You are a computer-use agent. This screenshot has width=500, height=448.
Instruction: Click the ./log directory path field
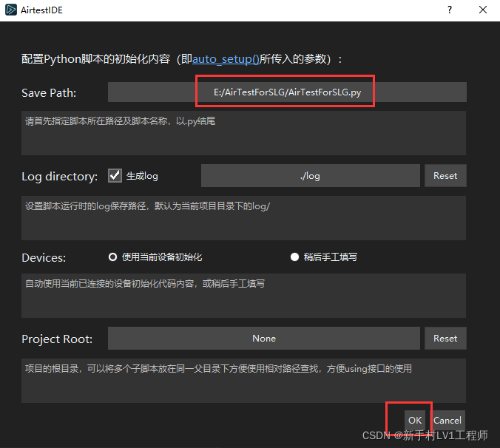[310, 175]
